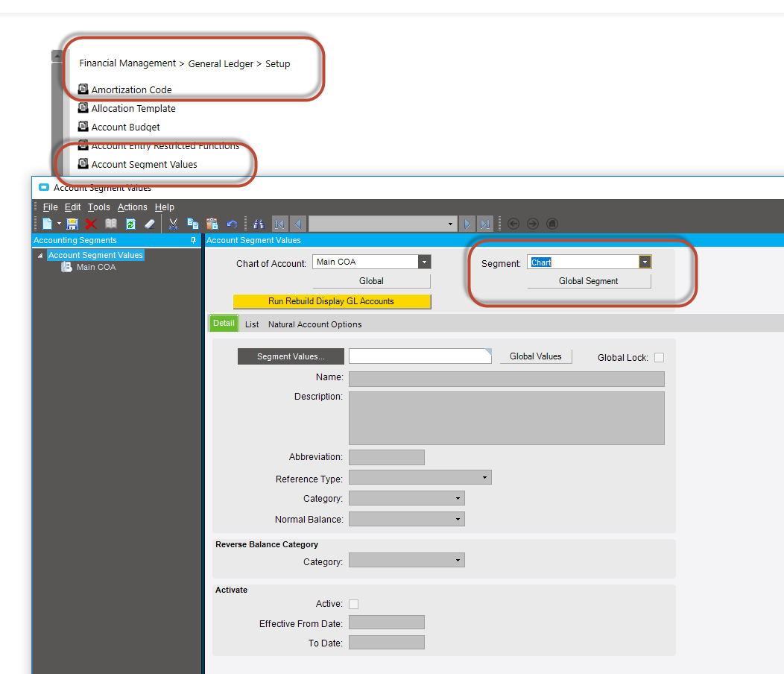This screenshot has width=784, height=674.
Task: Click the Undo arrow icon
Action: [x=231, y=224]
